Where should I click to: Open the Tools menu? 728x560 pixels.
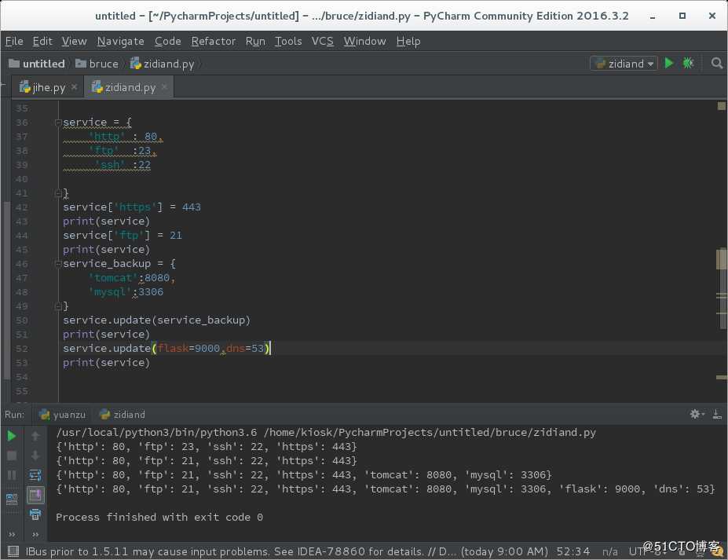click(x=288, y=42)
